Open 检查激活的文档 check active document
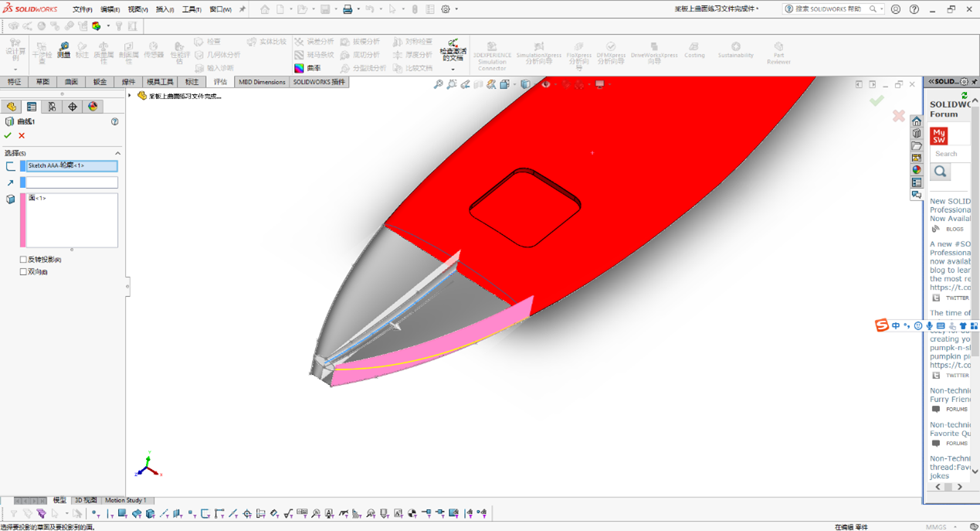The image size is (980, 531). coord(453,51)
